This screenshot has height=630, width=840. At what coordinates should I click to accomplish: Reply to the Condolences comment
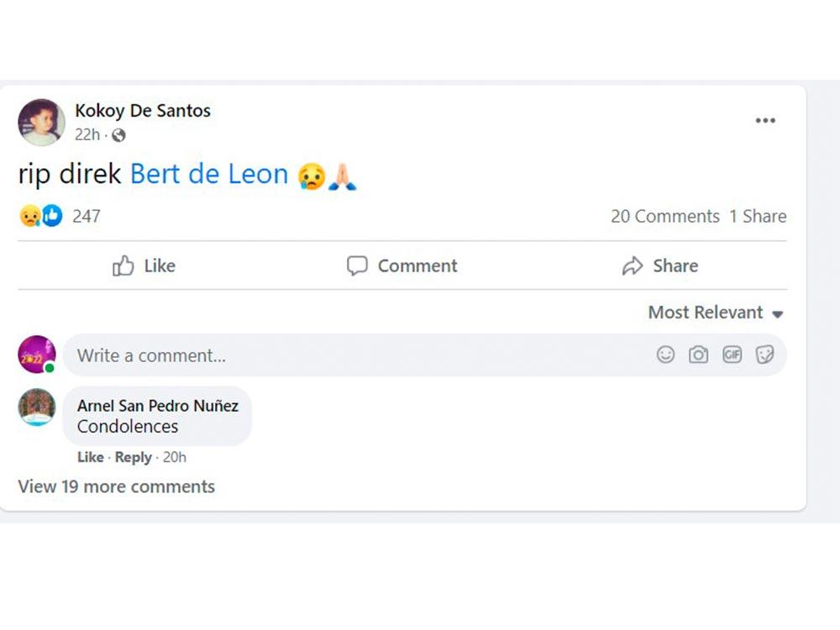[133, 457]
